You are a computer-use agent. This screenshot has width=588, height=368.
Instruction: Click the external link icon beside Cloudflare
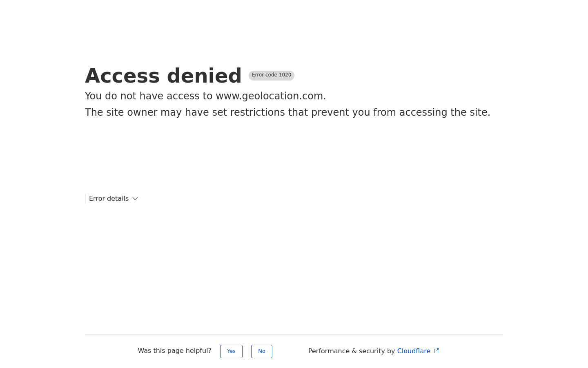436,351
